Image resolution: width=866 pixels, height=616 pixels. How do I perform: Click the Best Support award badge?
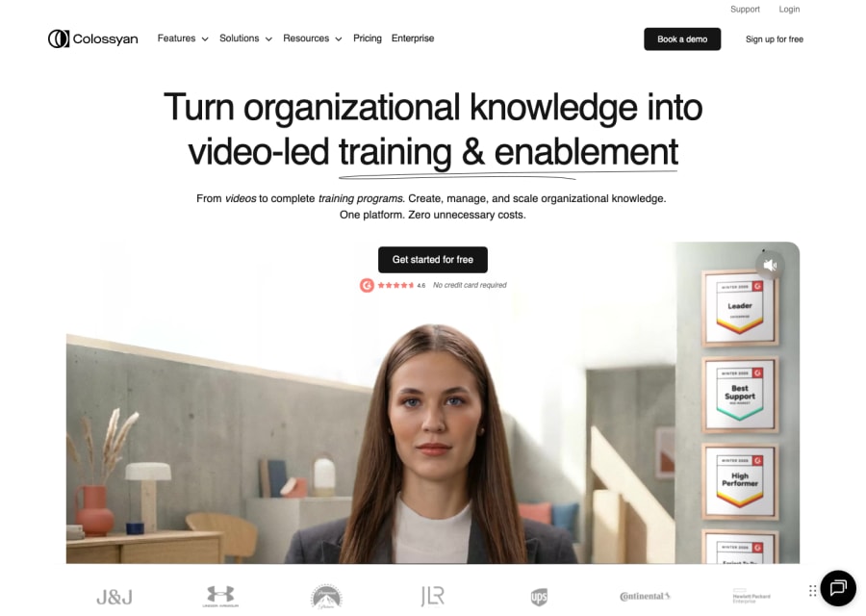click(x=740, y=395)
